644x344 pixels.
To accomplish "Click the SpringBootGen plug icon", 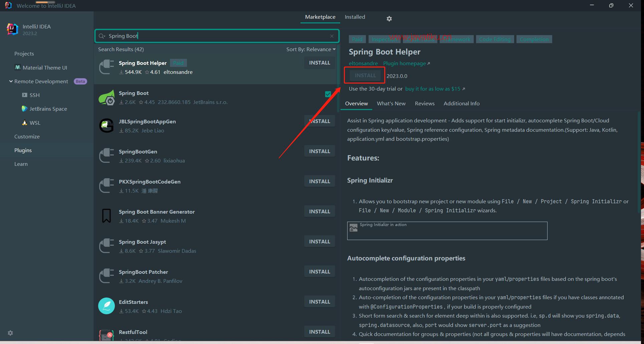I will [x=106, y=155].
